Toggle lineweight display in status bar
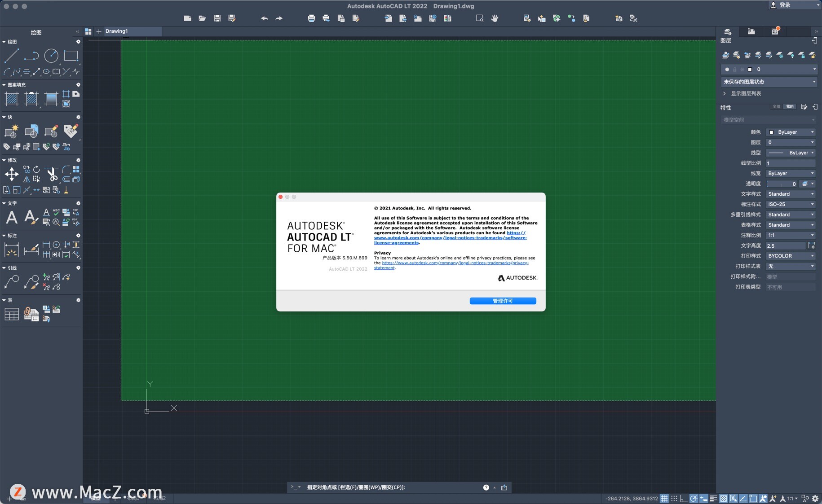 point(713,499)
